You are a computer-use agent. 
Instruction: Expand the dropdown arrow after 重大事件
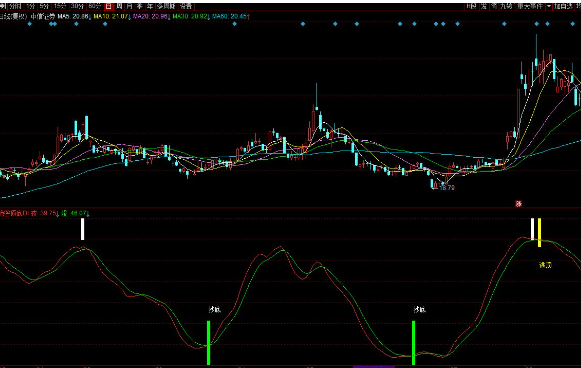click(x=549, y=6)
